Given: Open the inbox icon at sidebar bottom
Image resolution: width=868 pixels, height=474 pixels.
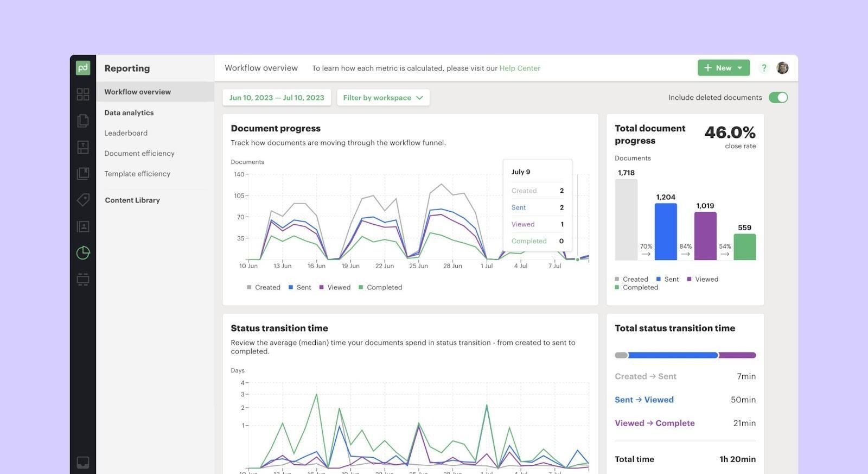Looking at the screenshot, I should pyautogui.click(x=83, y=462).
